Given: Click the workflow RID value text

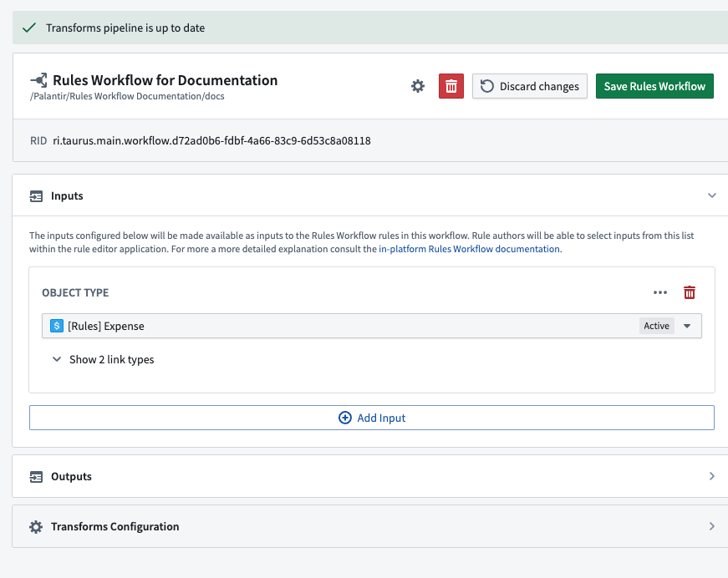Looking at the screenshot, I should pos(211,140).
